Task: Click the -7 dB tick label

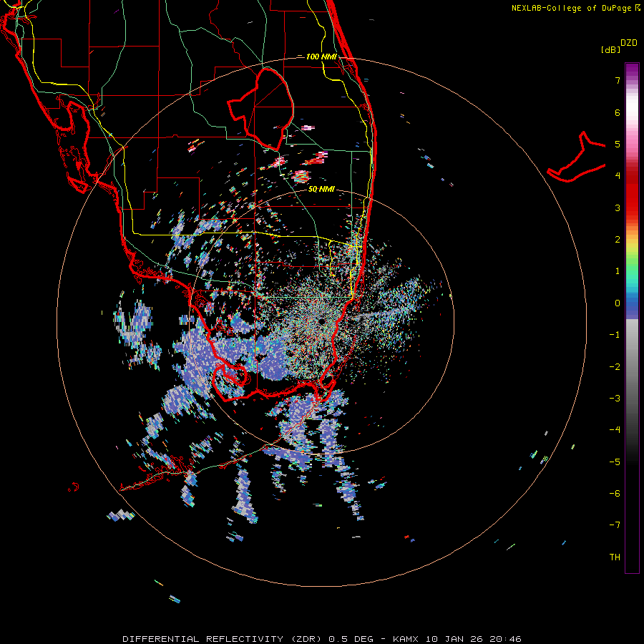Action: 615,525
